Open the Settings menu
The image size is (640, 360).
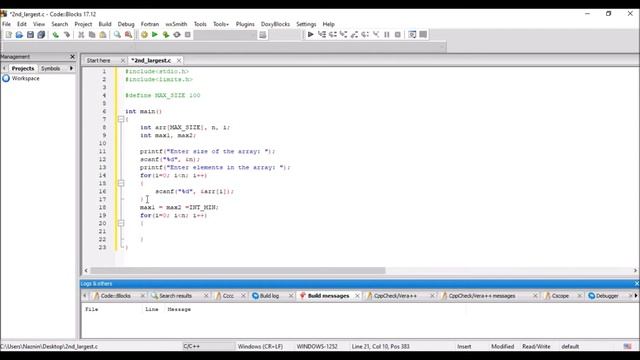(306, 24)
